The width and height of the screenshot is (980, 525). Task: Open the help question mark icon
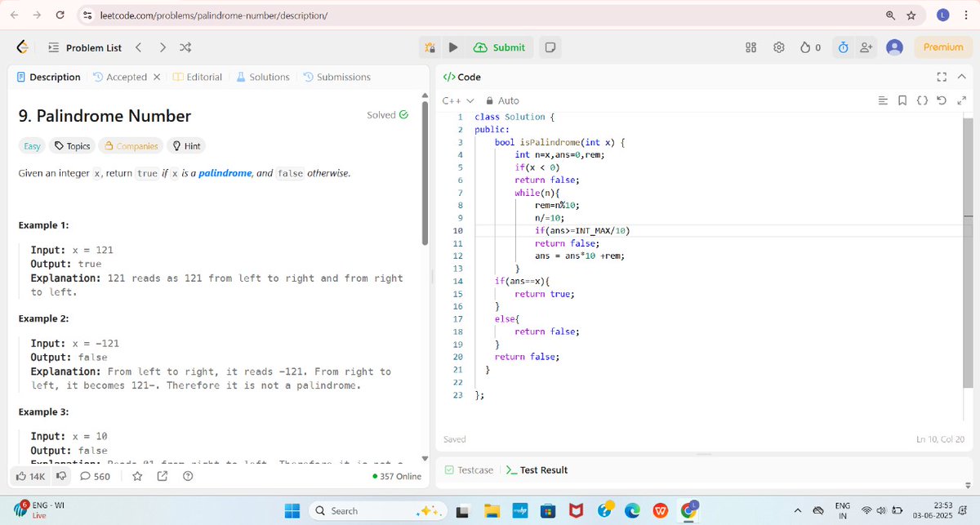click(188, 476)
